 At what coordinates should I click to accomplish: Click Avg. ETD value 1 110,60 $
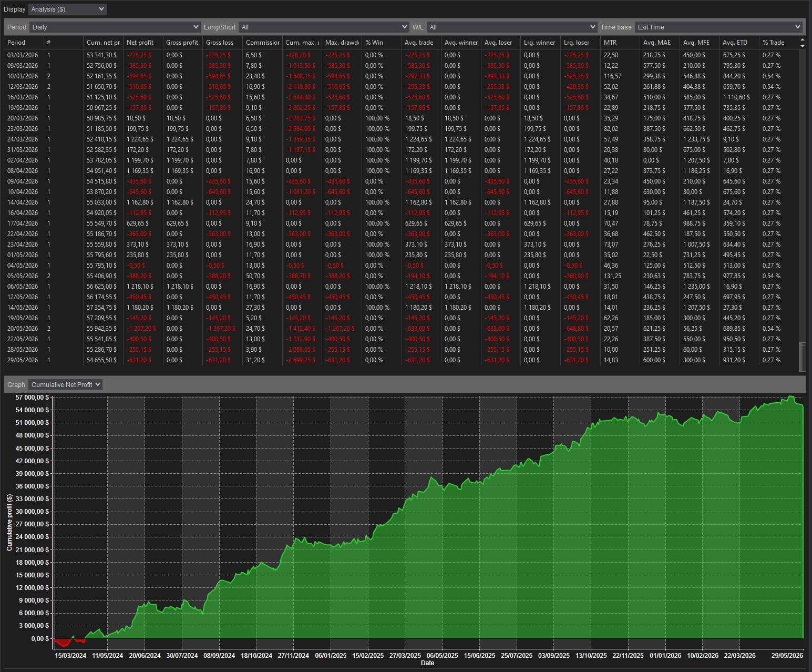click(736, 97)
